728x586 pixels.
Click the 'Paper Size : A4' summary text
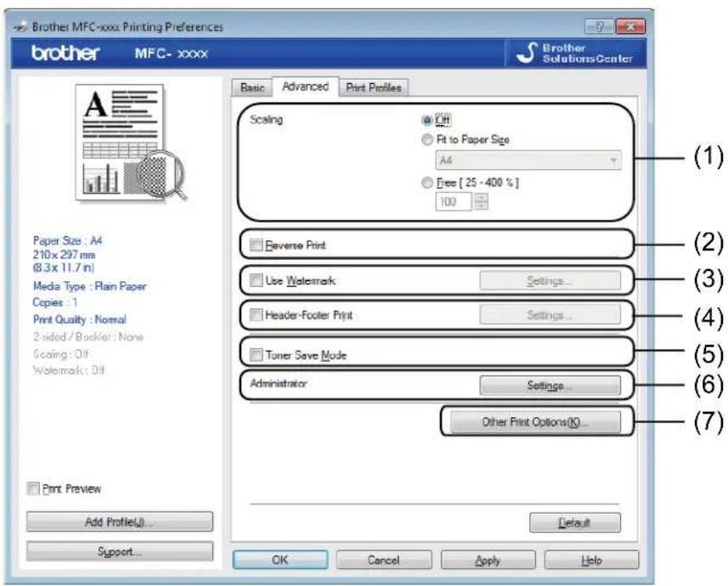67,240
